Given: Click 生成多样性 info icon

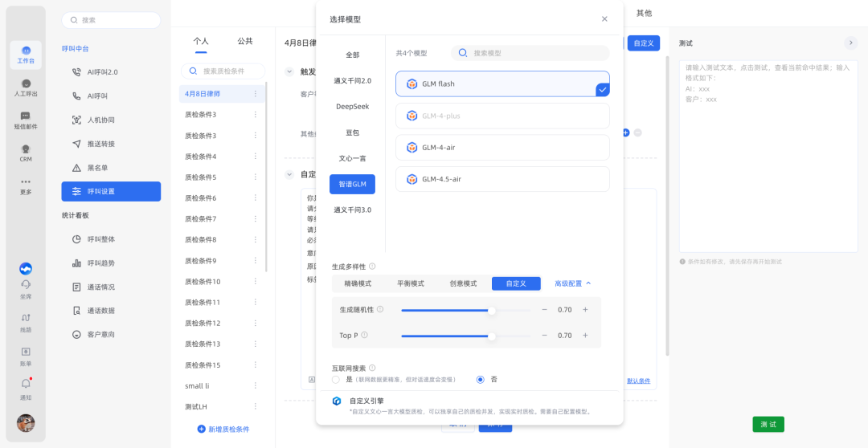Looking at the screenshot, I should (x=372, y=266).
